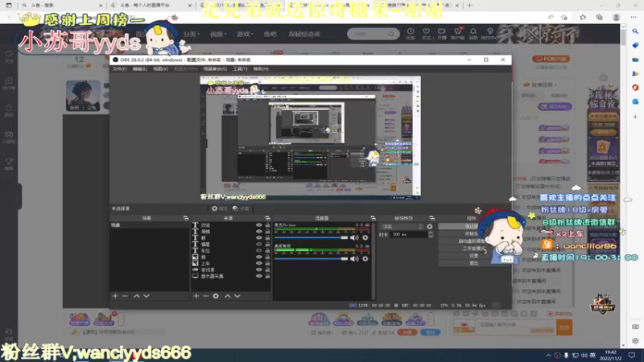Toggle visibility of 车位 source
The image size is (644, 362).
(258, 250)
